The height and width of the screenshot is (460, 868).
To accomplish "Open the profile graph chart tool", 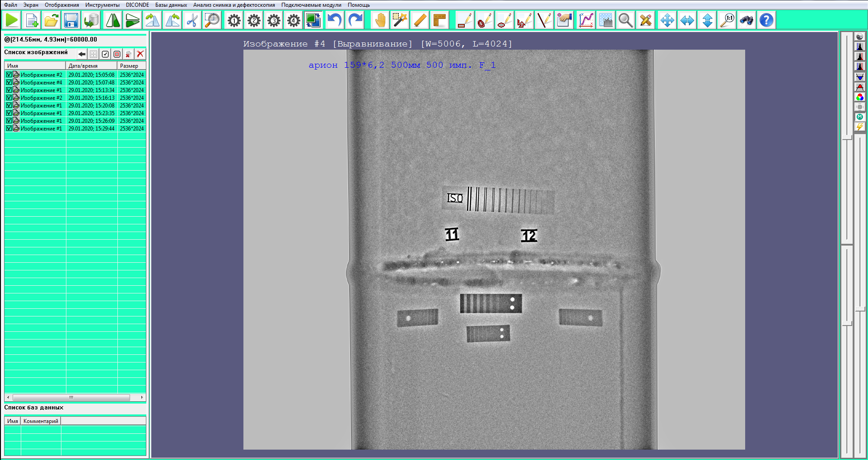I will 586,20.
